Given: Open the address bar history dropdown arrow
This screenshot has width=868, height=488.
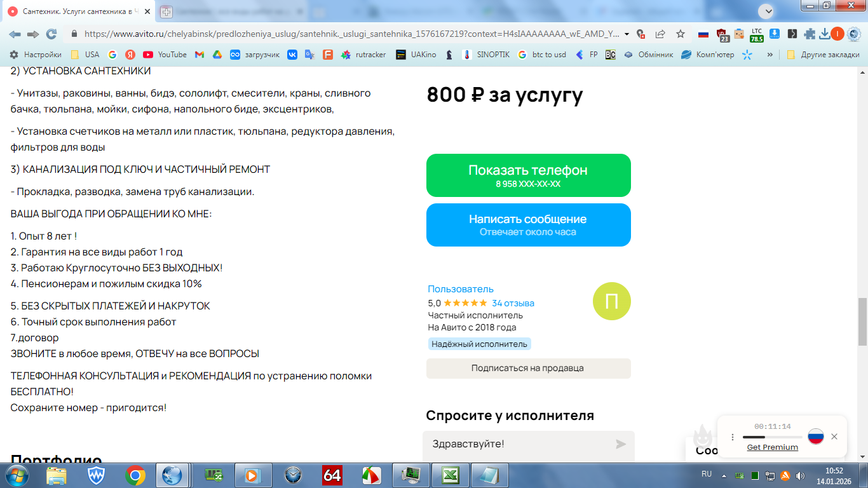Looking at the screenshot, I should (x=627, y=34).
